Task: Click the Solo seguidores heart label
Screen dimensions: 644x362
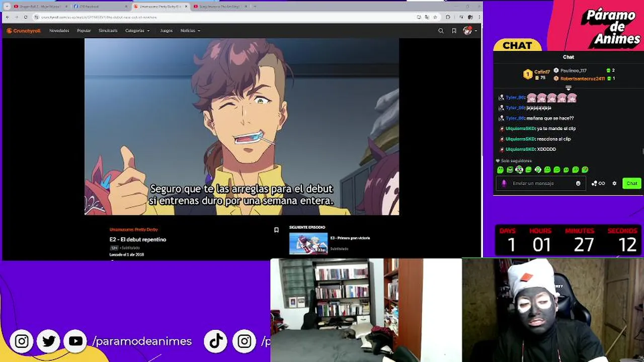Action: pyautogui.click(x=514, y=161)
